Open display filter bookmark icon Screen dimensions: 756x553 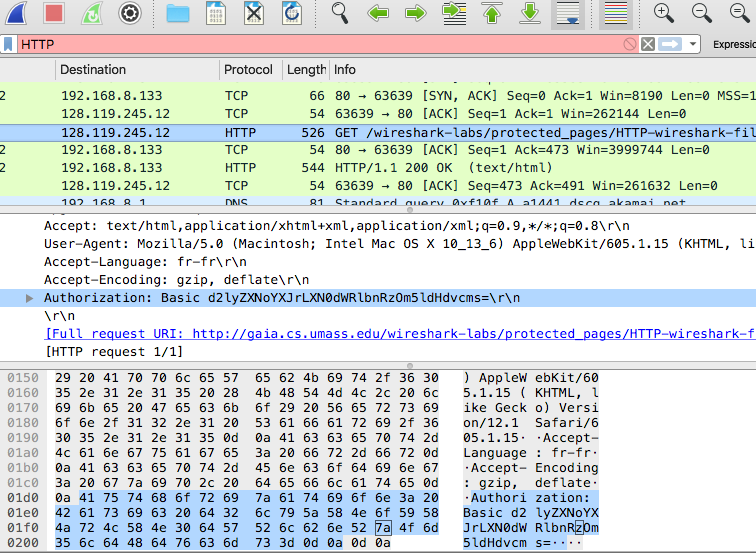8,44
